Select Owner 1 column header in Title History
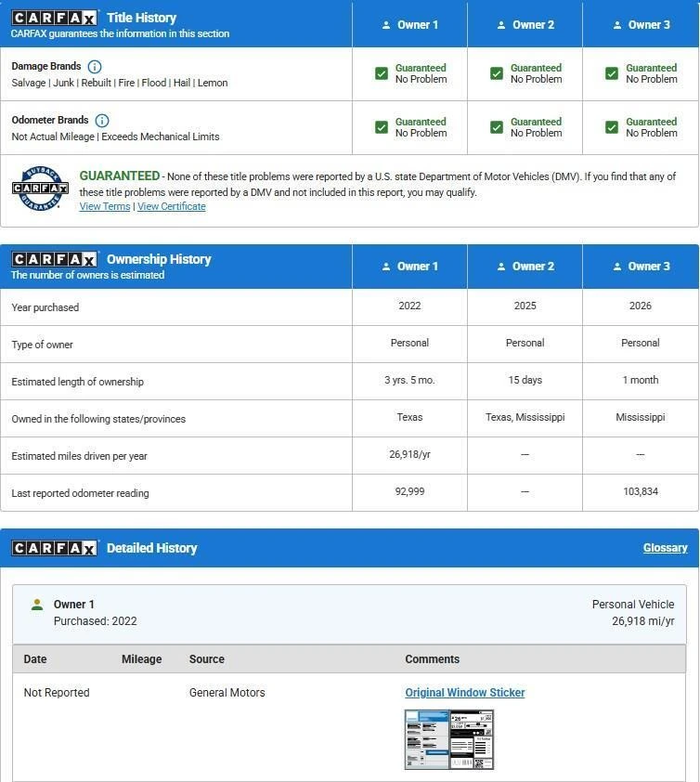Screen dimensions: 700x782 (409, 25)
